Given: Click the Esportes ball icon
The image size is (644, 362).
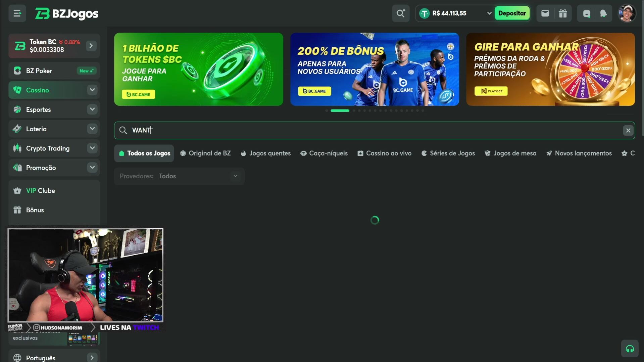Looking at the screenshot, I should click(x=17, y=109).
